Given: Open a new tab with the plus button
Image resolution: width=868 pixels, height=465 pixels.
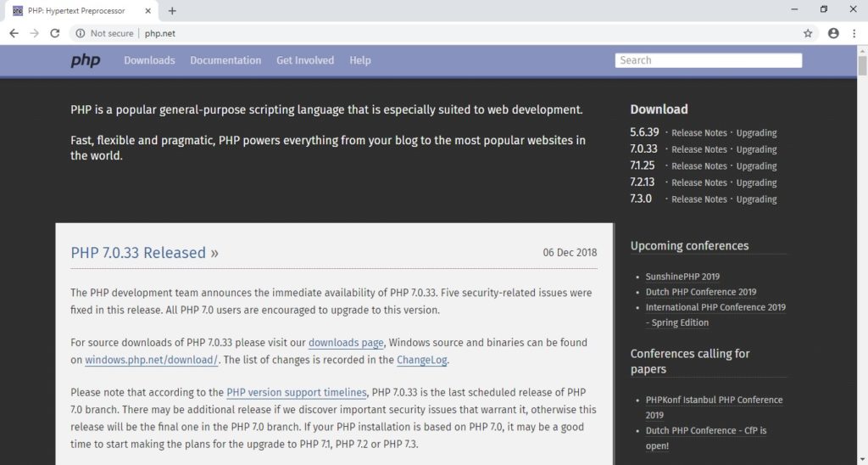Looking at the screenshot, I should [x=172, y=11].
